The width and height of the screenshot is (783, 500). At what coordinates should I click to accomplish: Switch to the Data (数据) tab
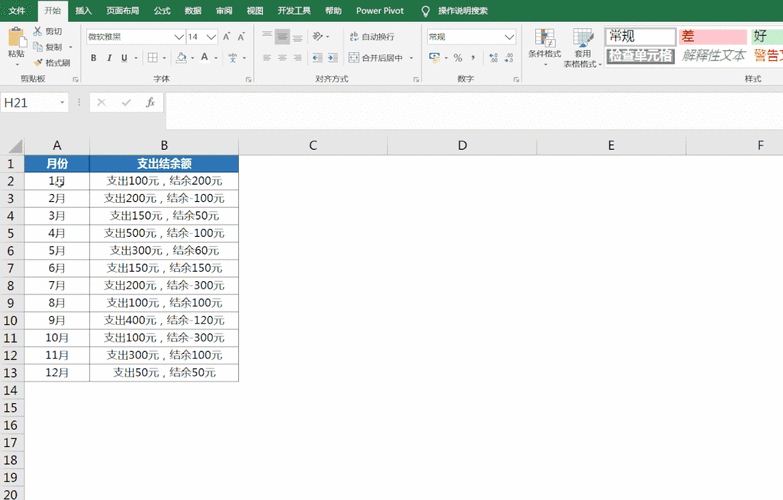coord(193,10)
